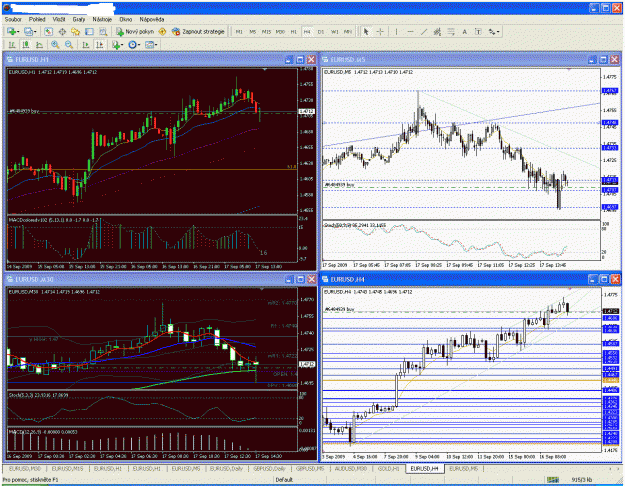This screenshot has height=486, width=625.
Task: Switch to line chart display
Action: click(39, 45)
